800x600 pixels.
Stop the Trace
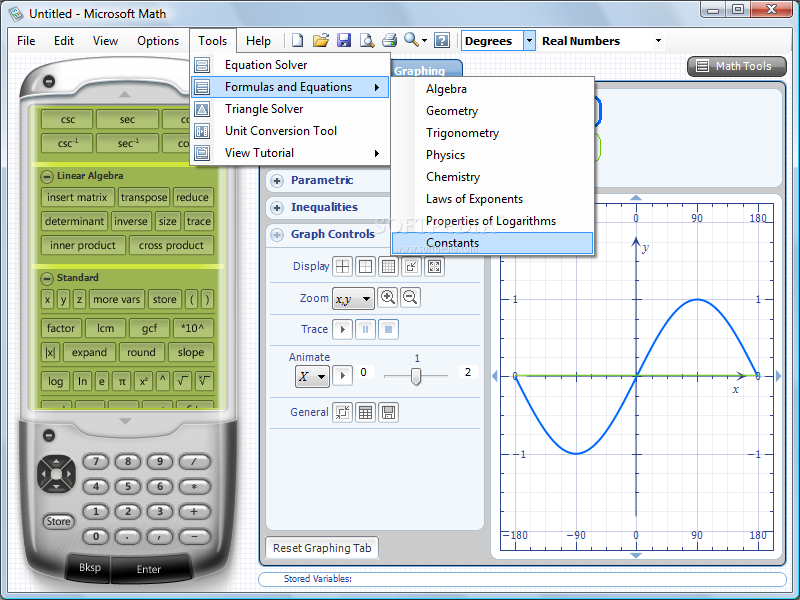(388, 330)
